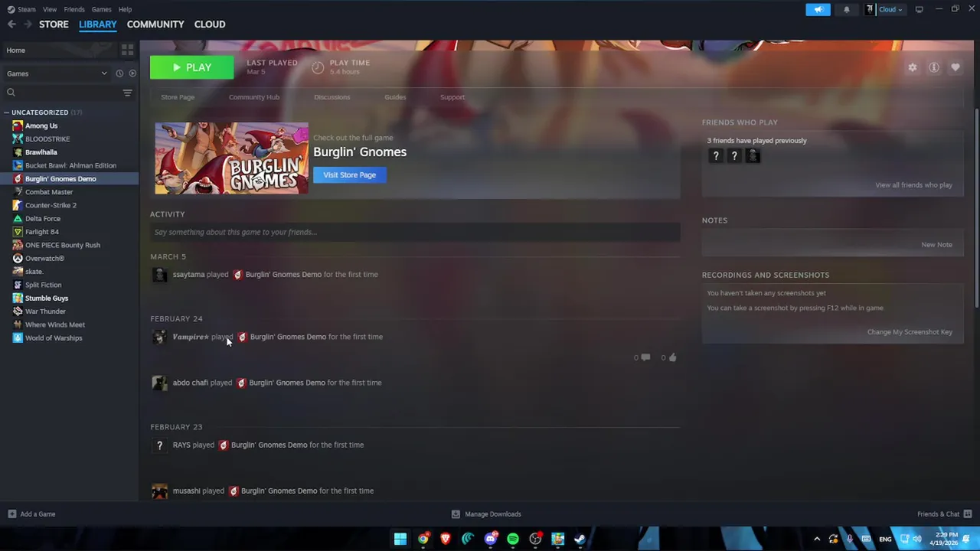980x551 pixels.
Task: Click the volume icon in the system tray
Action: click(917, 539)
